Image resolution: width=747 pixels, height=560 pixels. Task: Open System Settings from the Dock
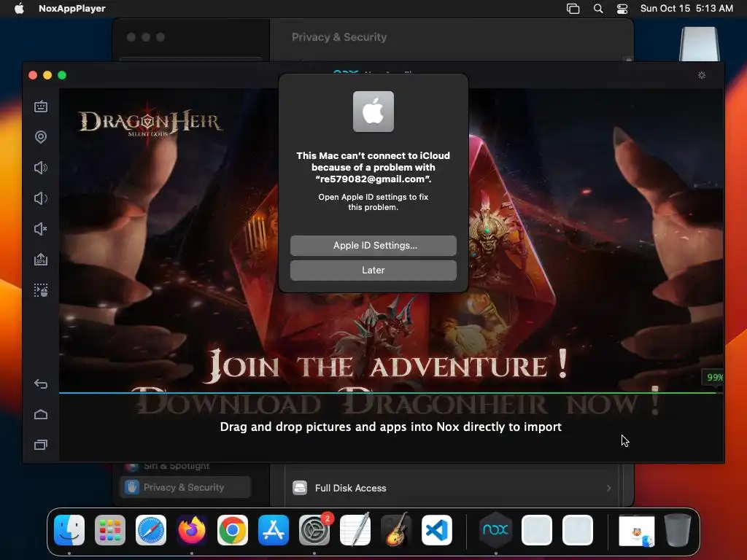click(x=314, y=529)
